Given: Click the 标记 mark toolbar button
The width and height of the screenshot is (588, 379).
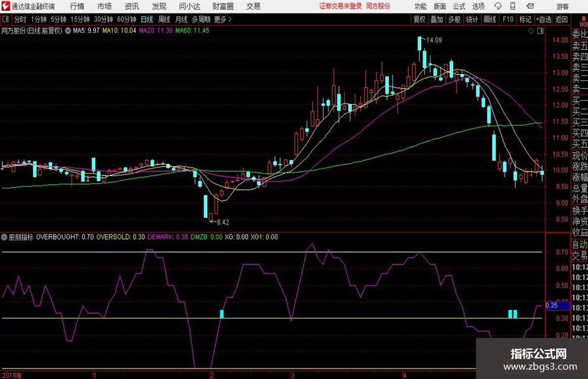Looking at the screenshot, I should 525,19.
